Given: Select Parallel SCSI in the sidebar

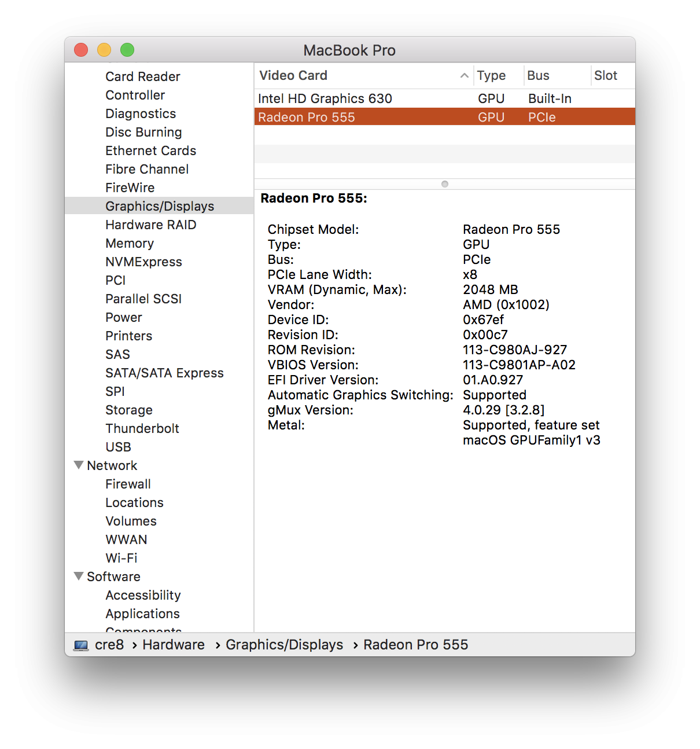Looking at the screenshot, I should pos(143,299).
